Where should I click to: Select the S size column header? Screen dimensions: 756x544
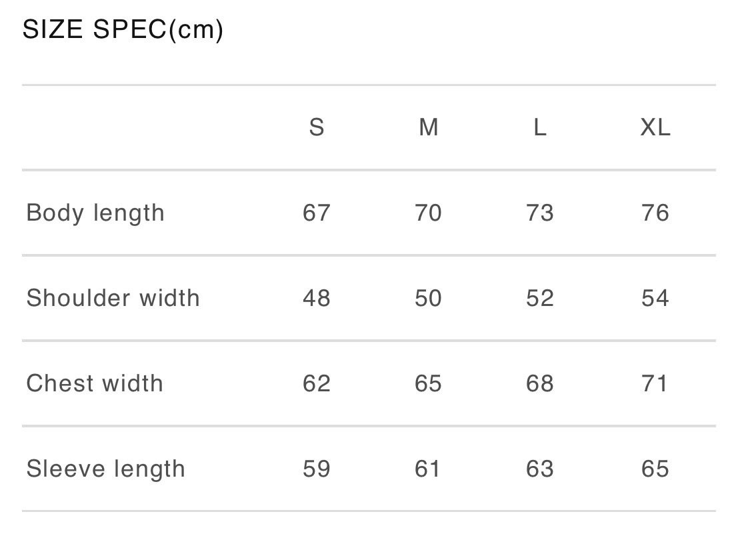pyautogui.click(x=317, y=127)
